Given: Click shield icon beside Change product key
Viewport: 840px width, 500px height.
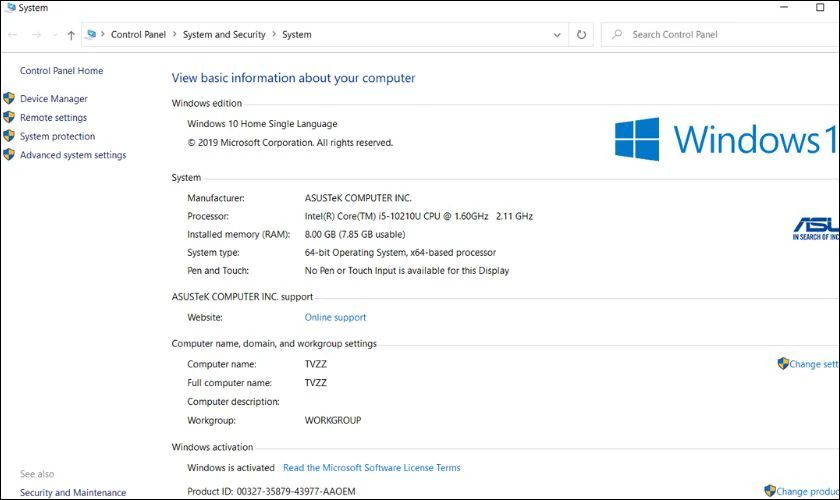Looking at the screenshot, I should 770,491.
